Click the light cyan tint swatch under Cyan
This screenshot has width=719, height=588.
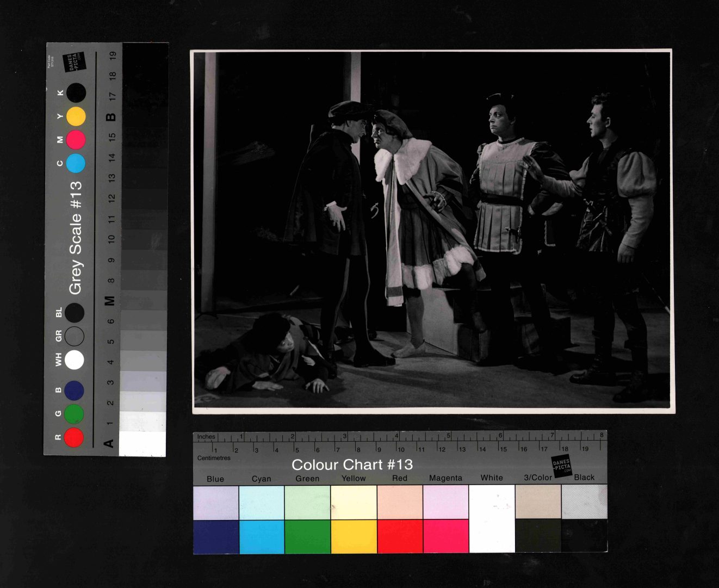[x=262, y=502]
